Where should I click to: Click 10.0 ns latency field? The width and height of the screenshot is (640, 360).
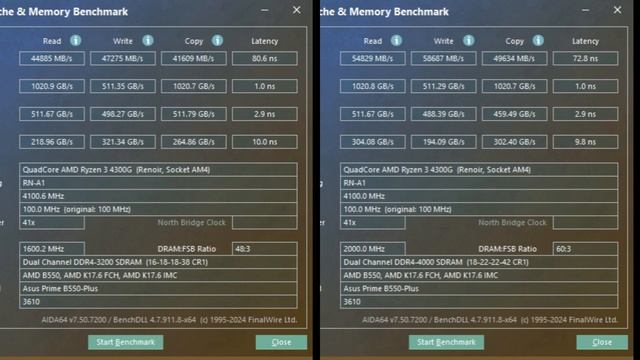tap(264, 142)
